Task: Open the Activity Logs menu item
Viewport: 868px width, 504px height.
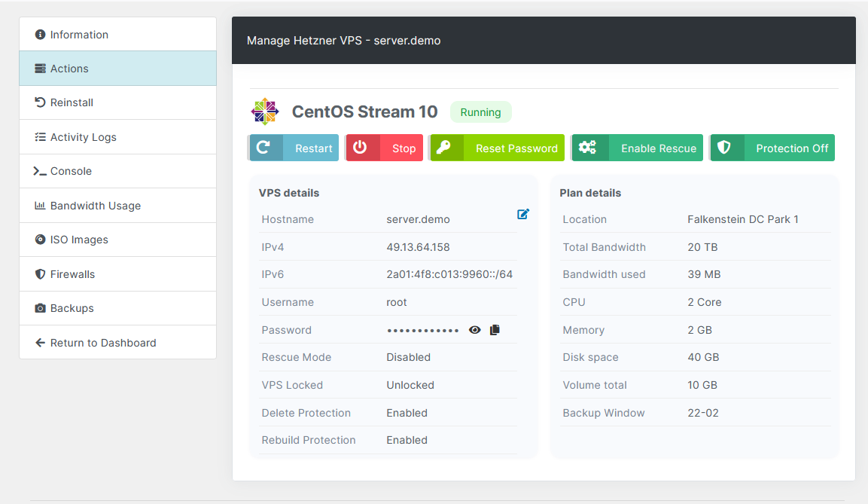Action: [118, 137]
